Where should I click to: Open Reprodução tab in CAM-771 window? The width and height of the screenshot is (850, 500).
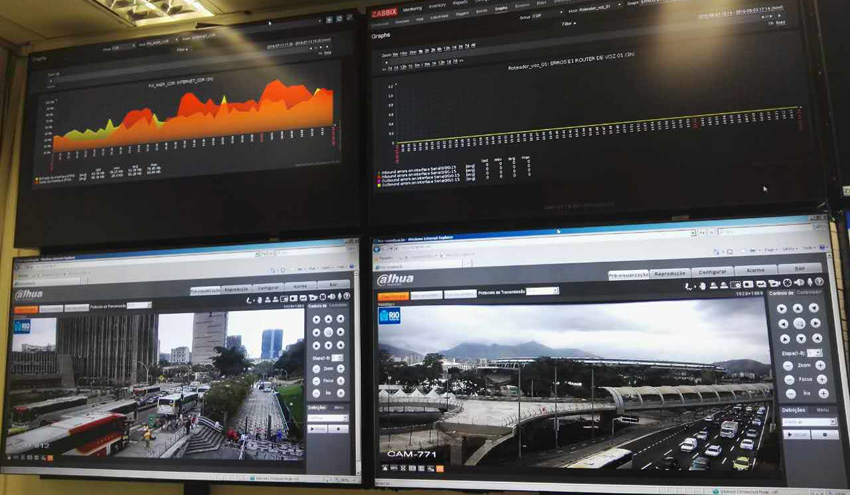671,273
